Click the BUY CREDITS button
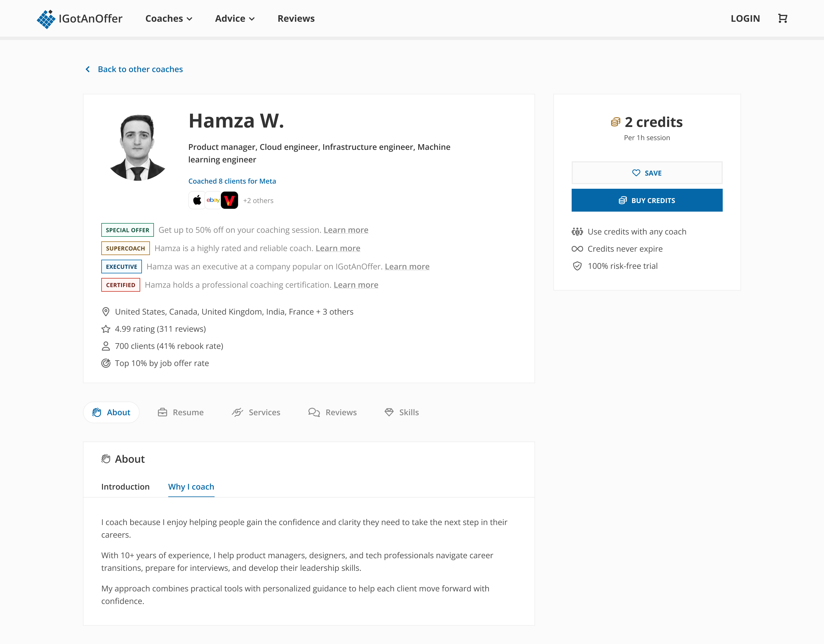The width and height of the screenshot is (824, 644). coord(647,200)
